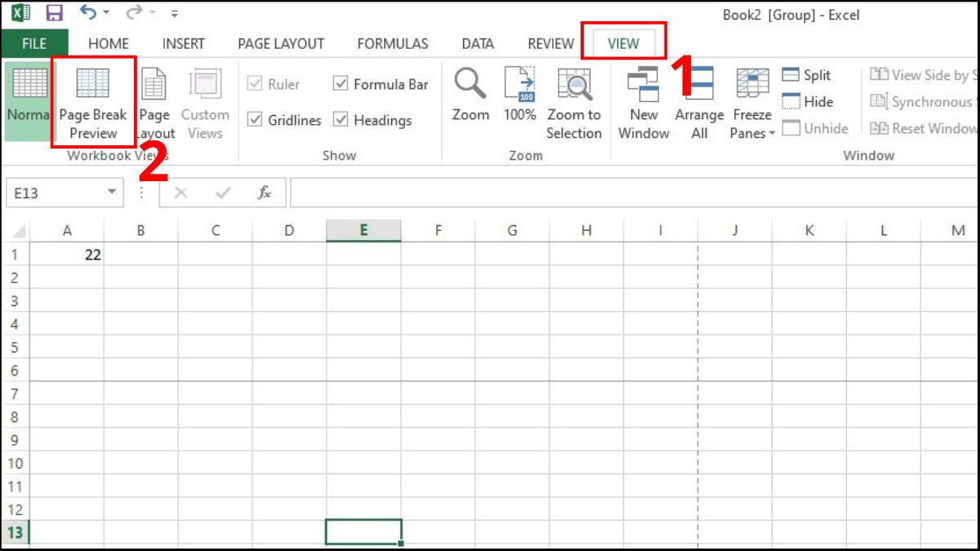The image size is (980, 551).
Task: Open the undo history dropdown arrow
Action: click(106, 14)
